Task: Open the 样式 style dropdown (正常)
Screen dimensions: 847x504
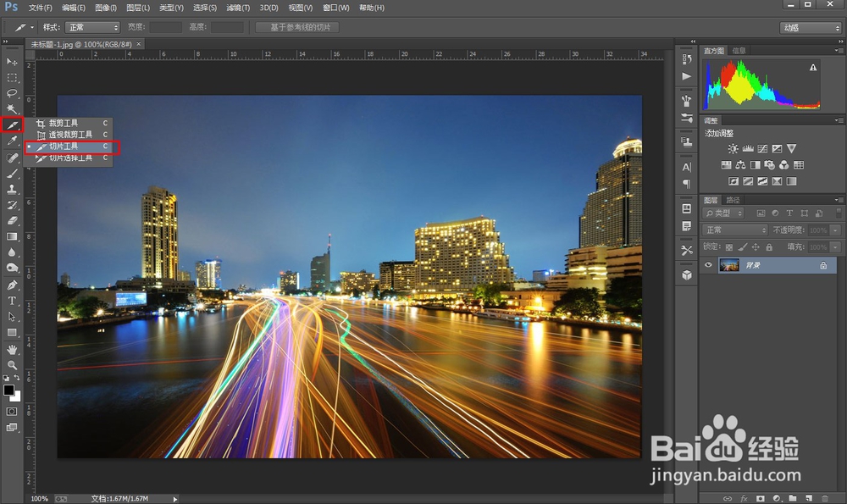Action: pos(91,28)
